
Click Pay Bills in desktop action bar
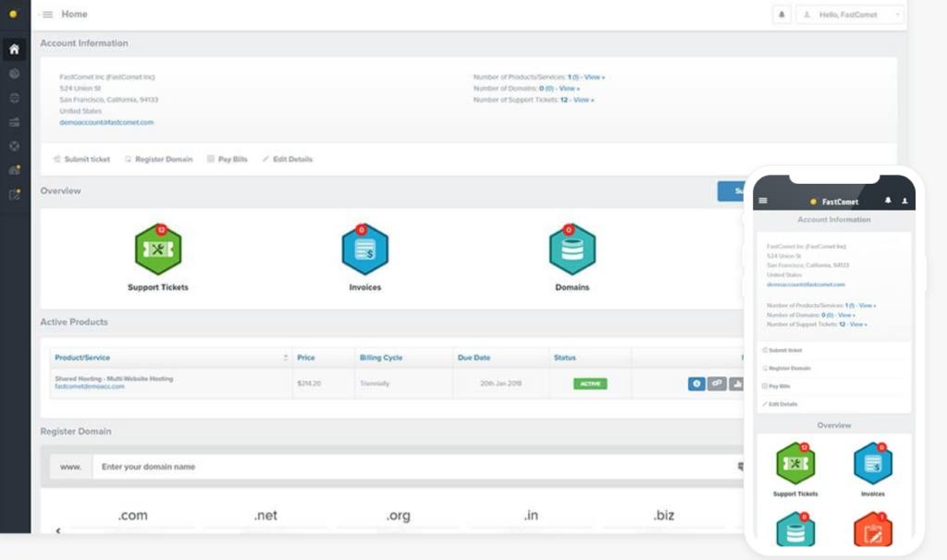click(x=228, y=159)
